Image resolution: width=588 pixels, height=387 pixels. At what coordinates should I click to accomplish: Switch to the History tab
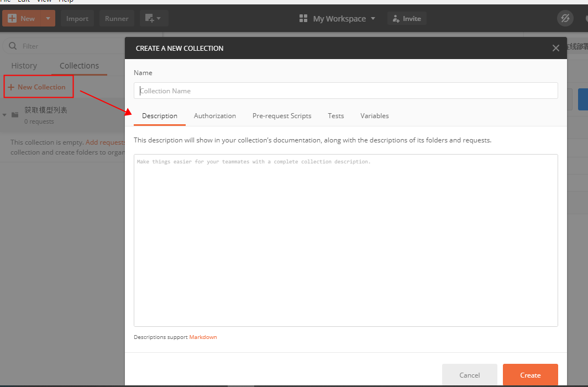point(24,66)
